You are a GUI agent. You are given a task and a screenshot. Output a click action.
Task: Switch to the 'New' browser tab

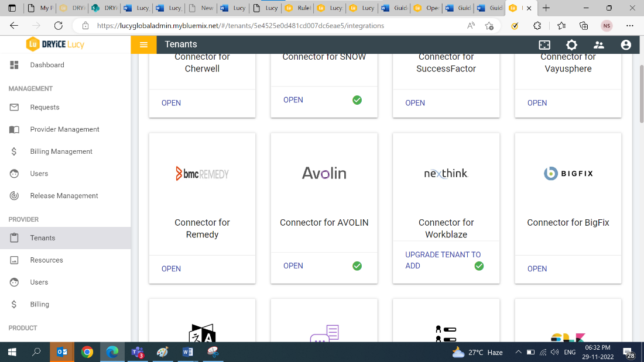click(x=201, y=8)
